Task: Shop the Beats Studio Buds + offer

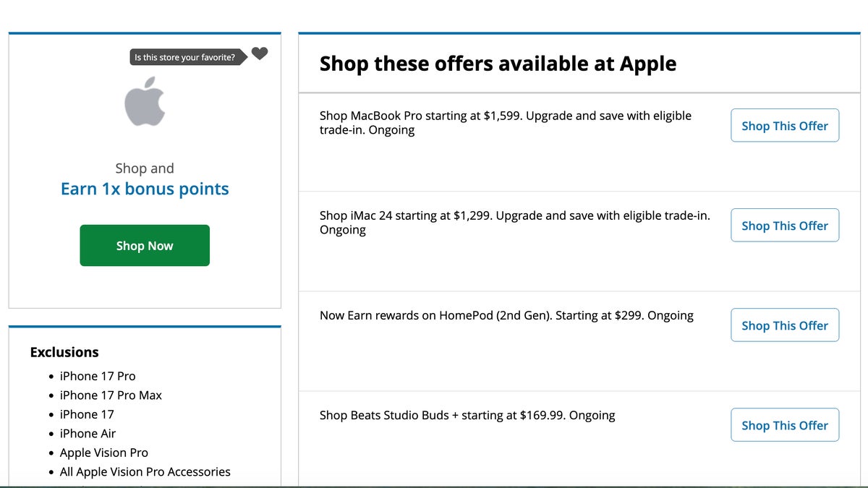Action: 784,425
